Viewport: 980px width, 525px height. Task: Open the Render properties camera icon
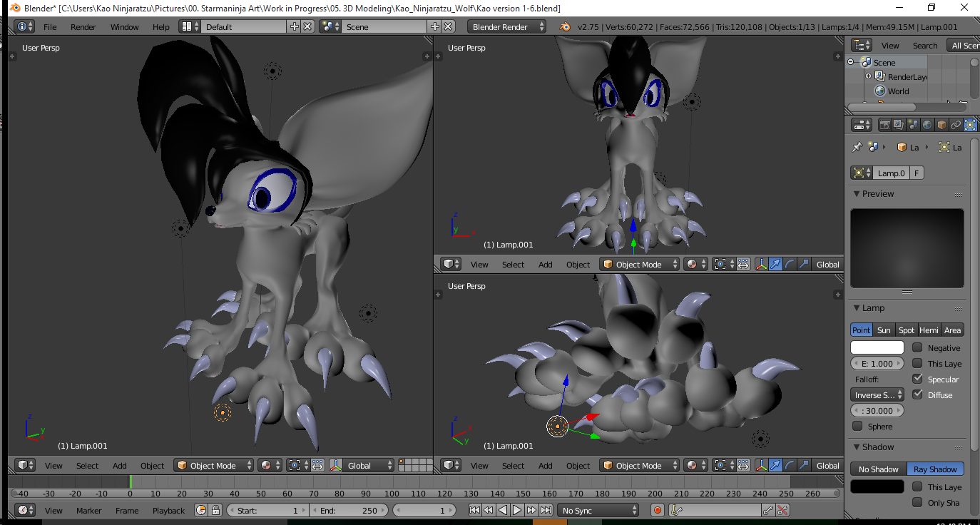(x=885, y=125)
